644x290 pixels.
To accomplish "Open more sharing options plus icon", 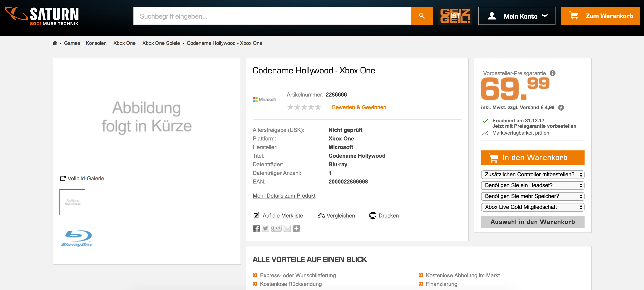I will [x=296, y=228].
